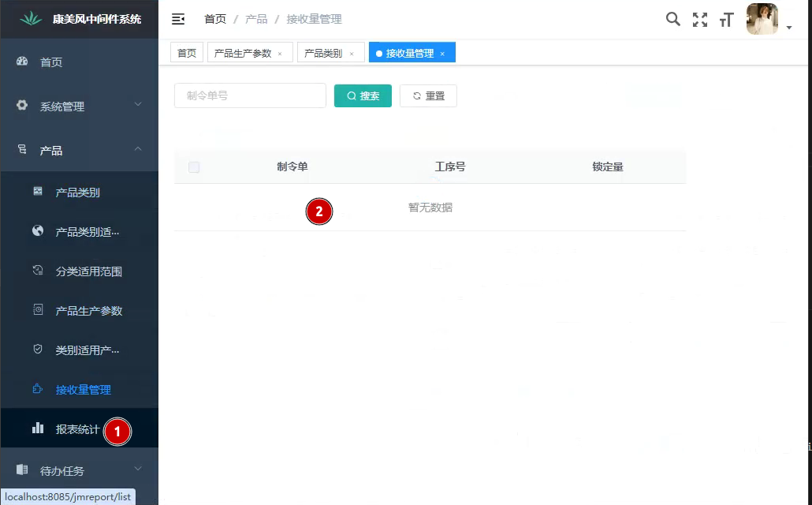
Task: Click the 首页 dashboard icon in sidebar
Action: click(x=22, y=62)
